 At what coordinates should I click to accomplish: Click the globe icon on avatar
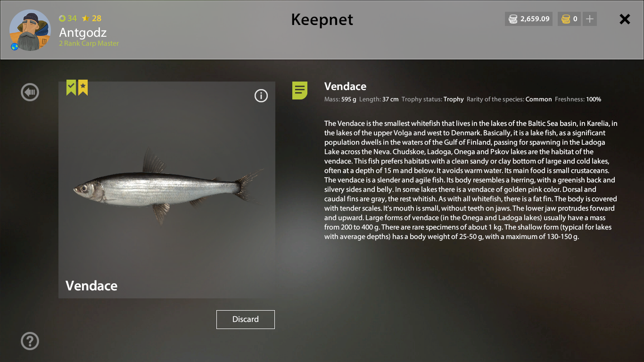[15, 47]
